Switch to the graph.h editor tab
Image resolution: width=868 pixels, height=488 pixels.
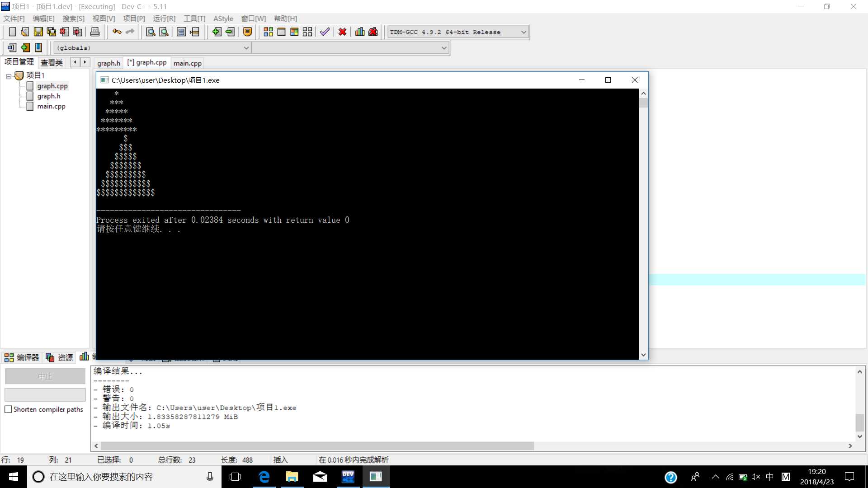[x=108, y=63]
